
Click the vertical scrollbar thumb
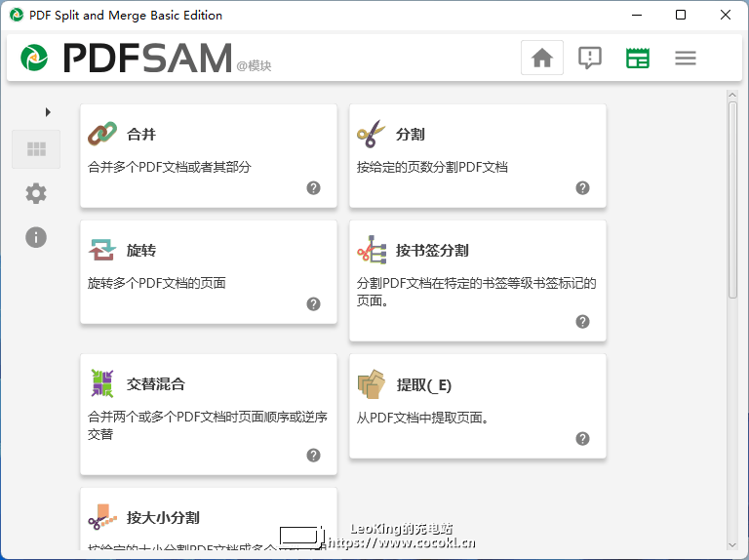pyautogui.click(x=732, y=200)
